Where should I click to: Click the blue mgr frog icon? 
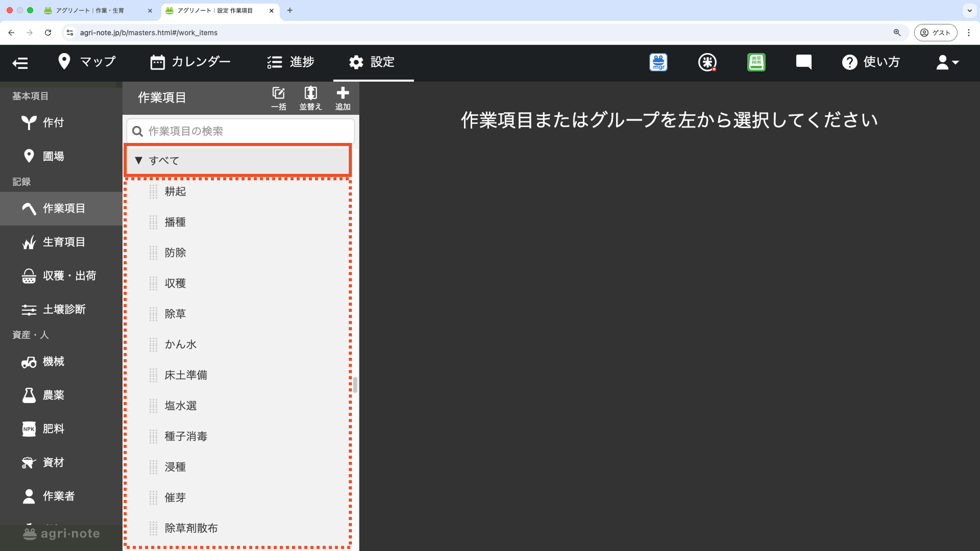pos(658,62)
